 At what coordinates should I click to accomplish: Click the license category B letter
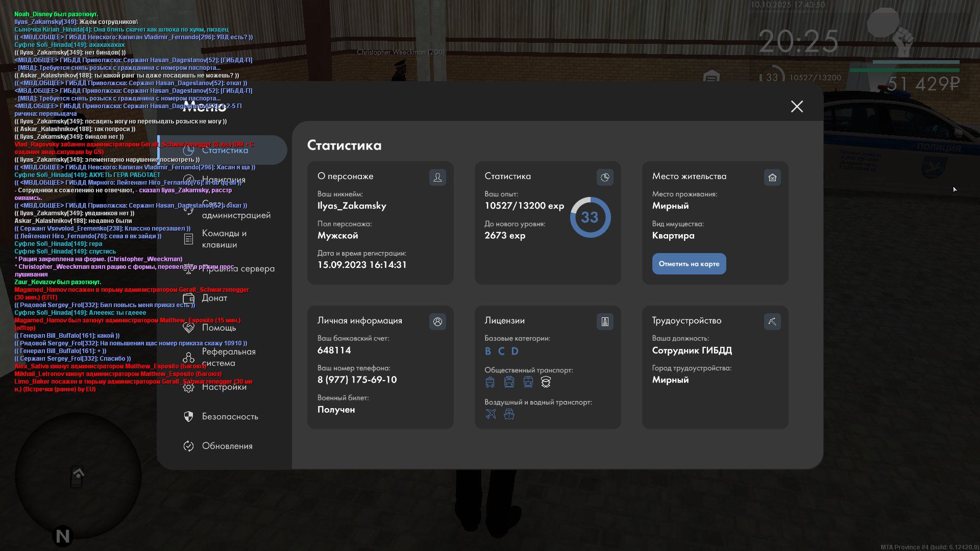click(x=488, y=351)
